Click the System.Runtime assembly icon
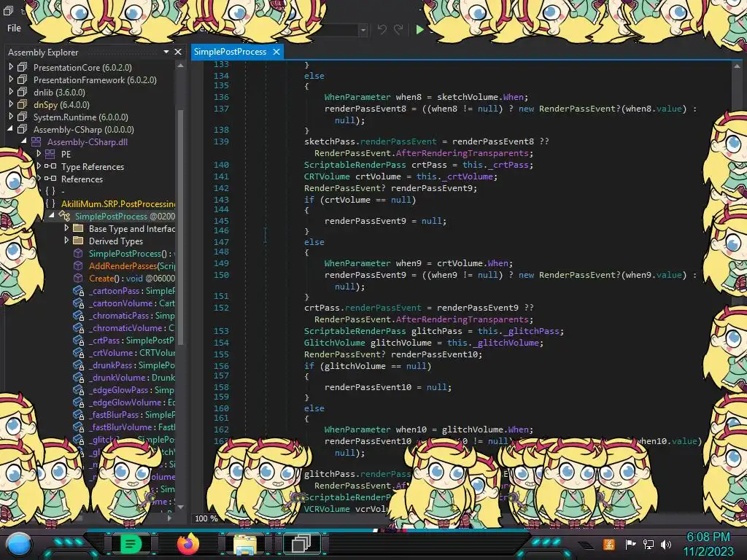This screenshot has width=747, height=560. click(23, 117)
